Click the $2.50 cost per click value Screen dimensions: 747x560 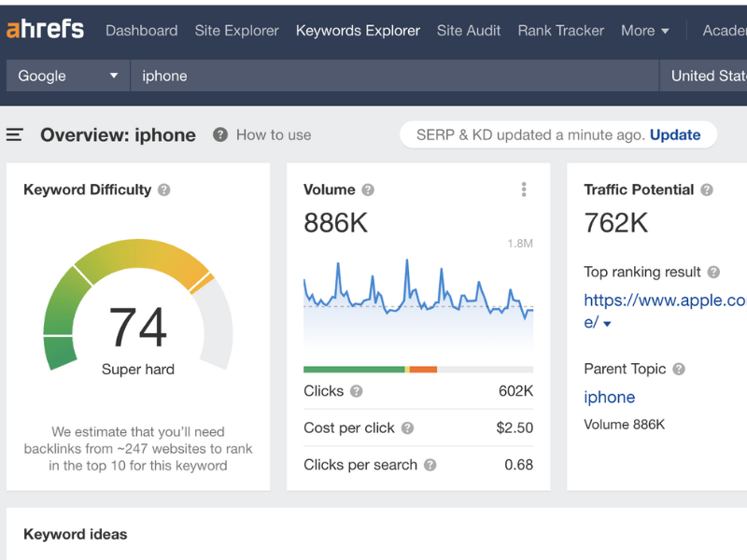[x=514, y=427]
